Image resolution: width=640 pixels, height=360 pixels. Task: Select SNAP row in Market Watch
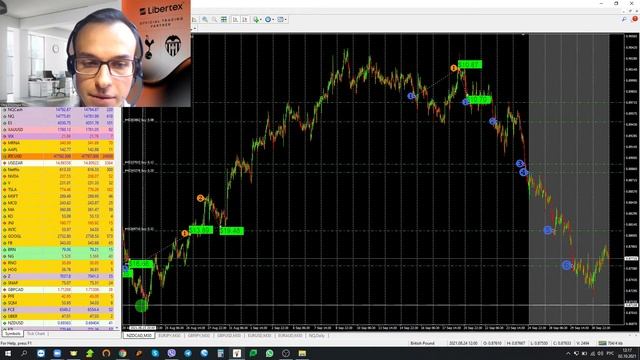point(58,283)
